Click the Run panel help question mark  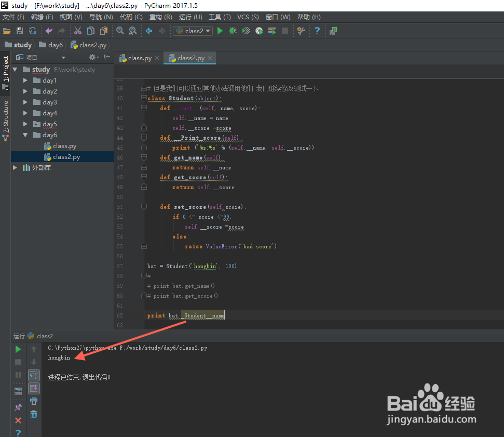(x=18, y=433)
